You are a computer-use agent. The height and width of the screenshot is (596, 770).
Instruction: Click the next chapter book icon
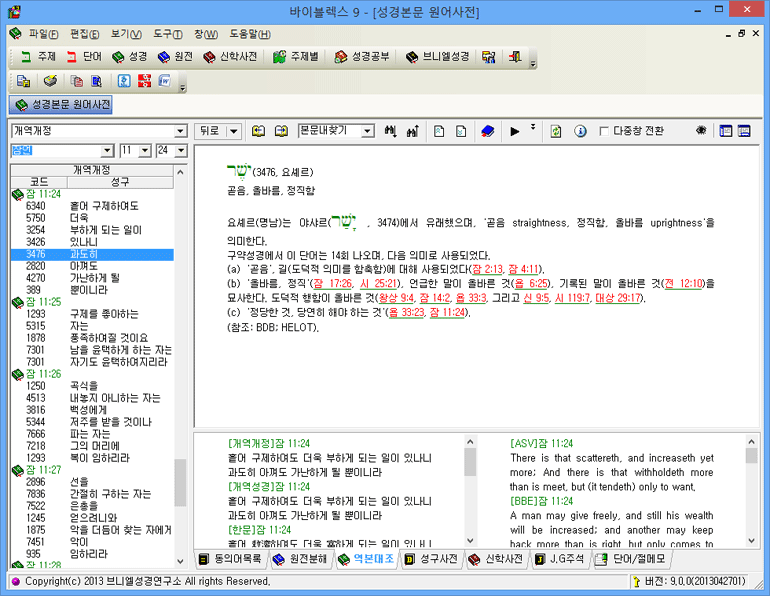(x=281, y=131)
